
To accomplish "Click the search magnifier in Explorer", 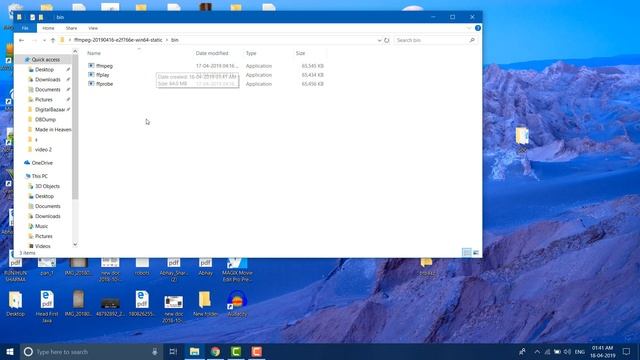I will [472, 40].
